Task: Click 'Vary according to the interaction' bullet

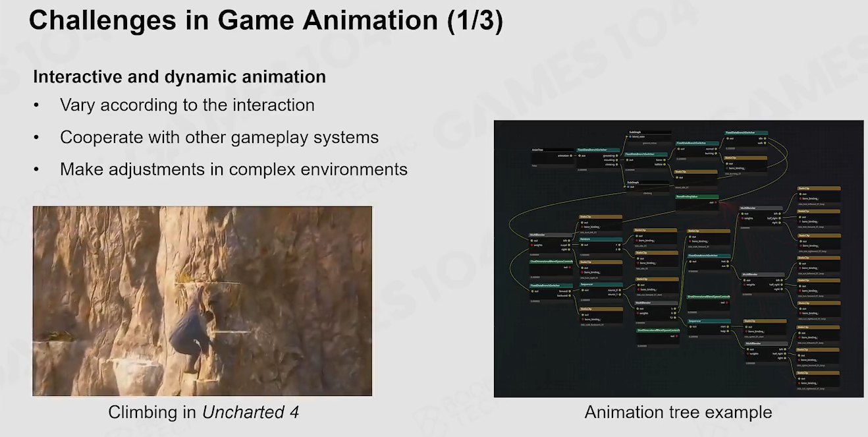Action: click(187, 105)
